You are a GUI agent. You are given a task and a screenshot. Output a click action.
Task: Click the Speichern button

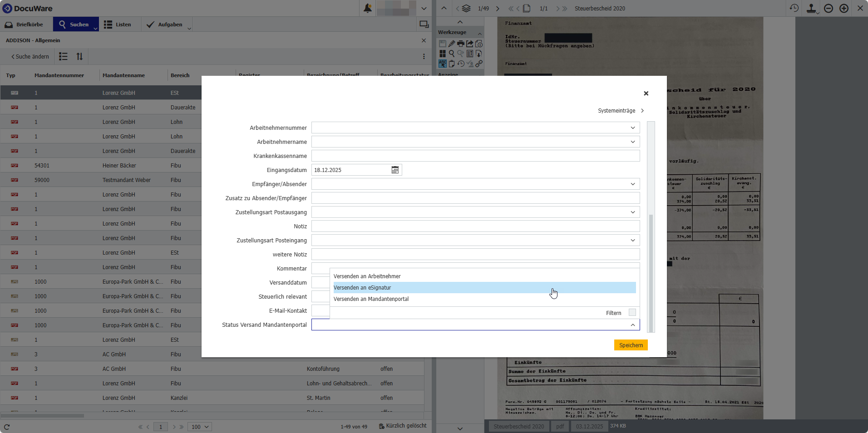tap(631, 345)
